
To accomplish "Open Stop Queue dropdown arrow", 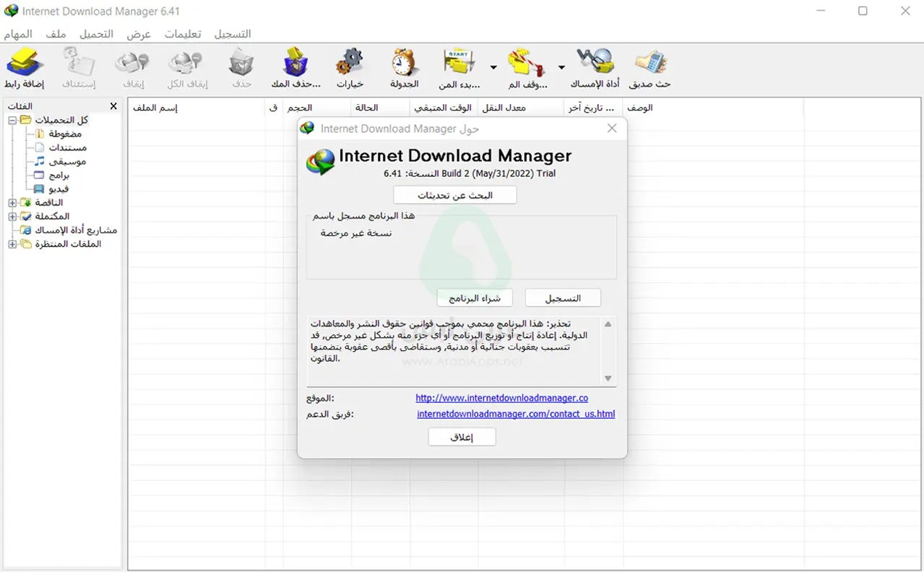I will [x=561, y=68].
